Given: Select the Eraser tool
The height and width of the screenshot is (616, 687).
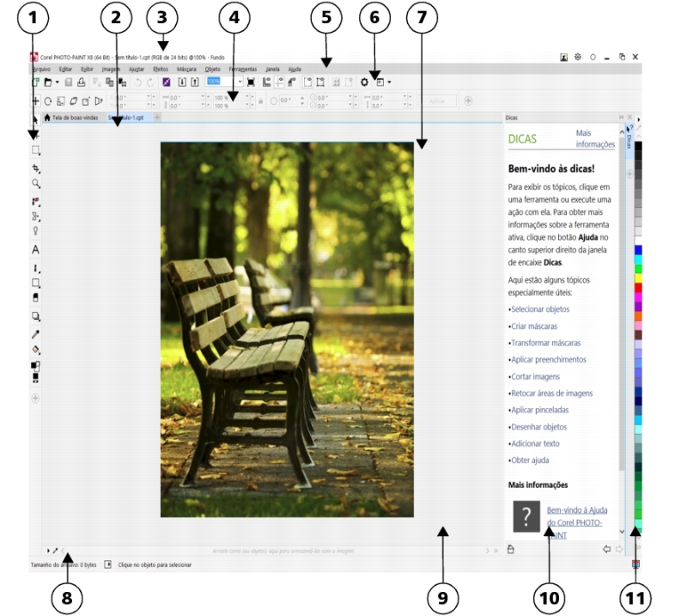Looking at the screenshot, I should click(x=36, y=297).
